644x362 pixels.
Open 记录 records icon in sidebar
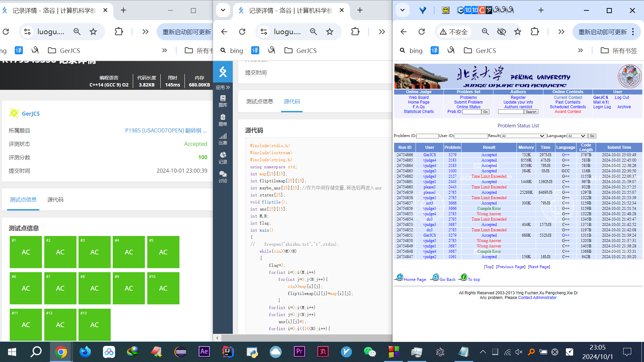point(223,158)
